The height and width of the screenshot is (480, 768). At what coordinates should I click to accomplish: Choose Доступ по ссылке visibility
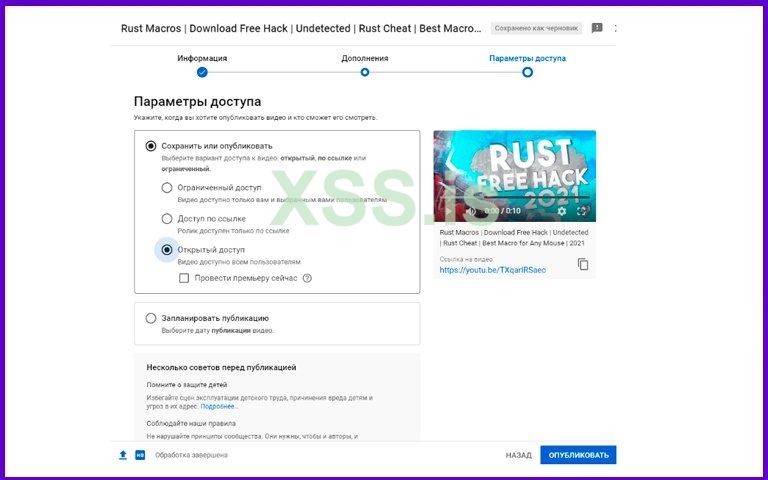click(x=167, y=218)
